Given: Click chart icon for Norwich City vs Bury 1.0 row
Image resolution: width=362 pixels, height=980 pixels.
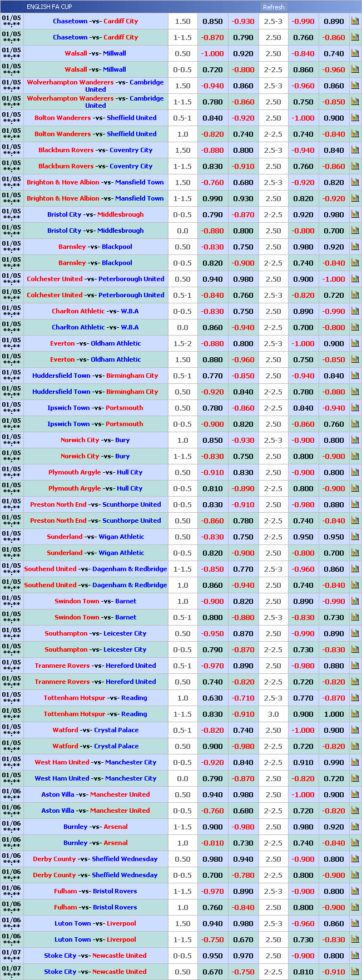Looking at the screenshot, I should pos(355,440).
